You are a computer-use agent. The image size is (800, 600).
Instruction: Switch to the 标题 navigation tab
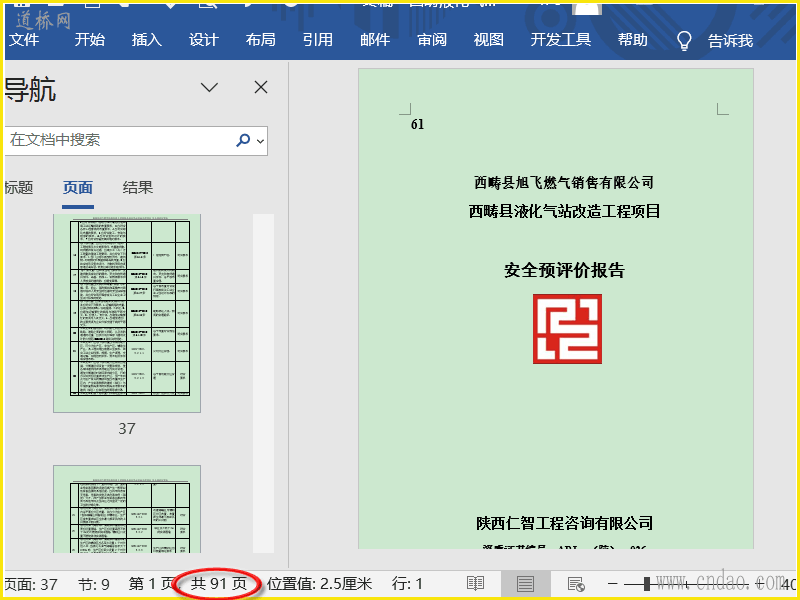tap(19, 187)
